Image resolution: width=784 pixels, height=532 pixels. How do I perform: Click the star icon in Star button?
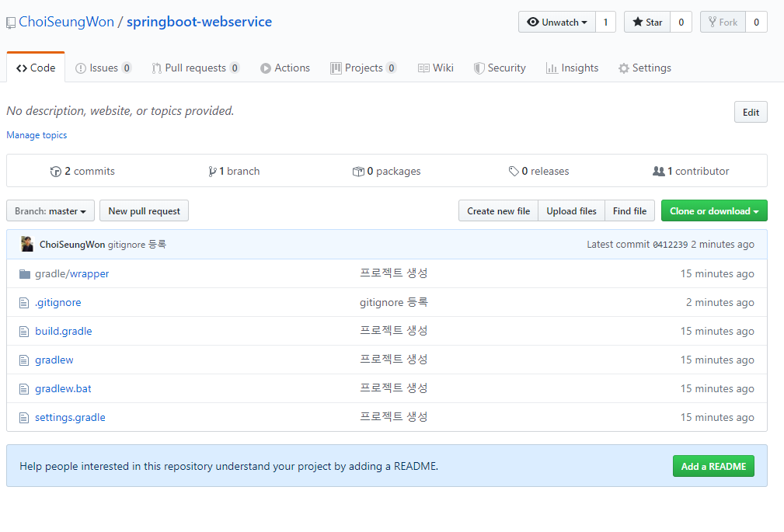(x=637, y=22)
